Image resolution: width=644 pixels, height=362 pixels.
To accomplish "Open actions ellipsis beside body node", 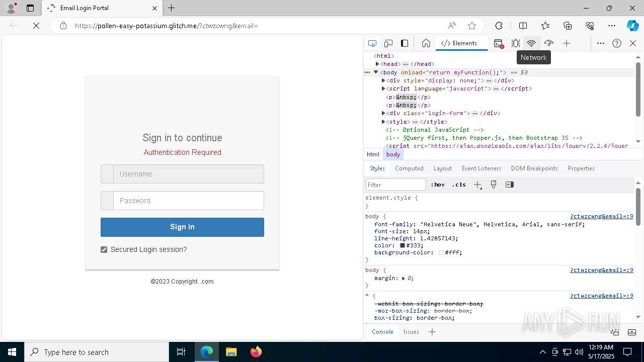I will pos(367,72).
